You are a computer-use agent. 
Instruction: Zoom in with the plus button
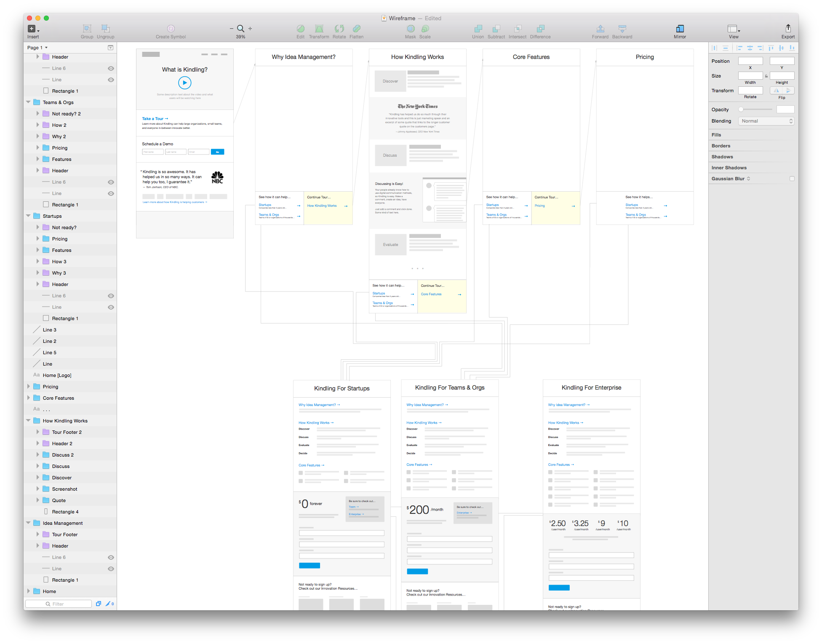pos(250,29)
